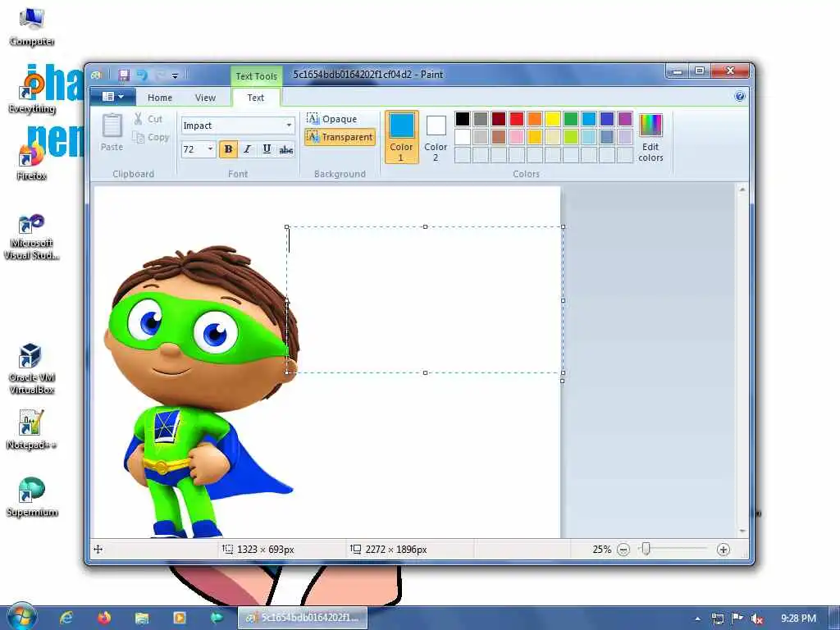Click inside the font name field showing Impact
Screen dimensions: 840x630
(232, 126)
